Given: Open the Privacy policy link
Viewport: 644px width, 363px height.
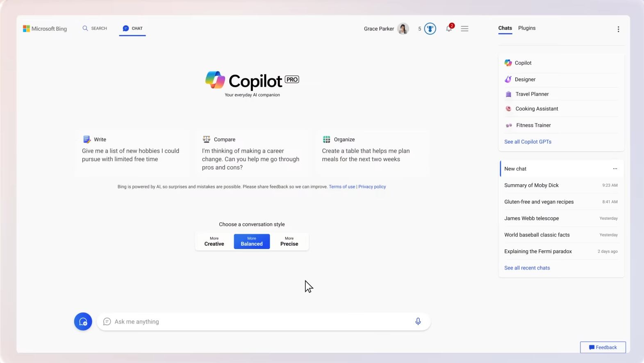Looking at the screenshot, I should (372, 187).
